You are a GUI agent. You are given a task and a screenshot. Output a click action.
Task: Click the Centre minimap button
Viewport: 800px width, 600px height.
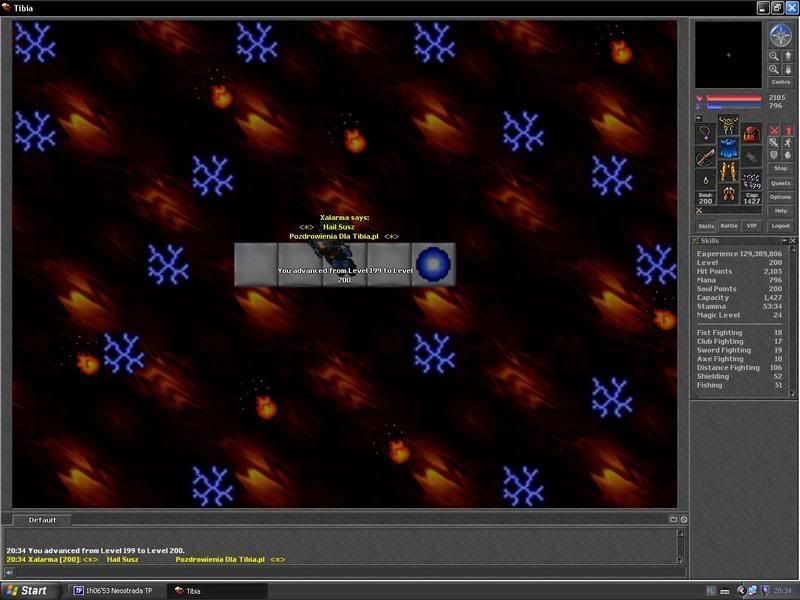tap(781, 82)
